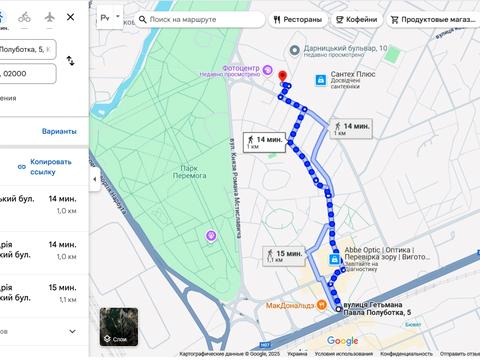This screenshot has width=480, height=360.
Task: Click the search magnifier icon
Action: [x=143, y=20]
